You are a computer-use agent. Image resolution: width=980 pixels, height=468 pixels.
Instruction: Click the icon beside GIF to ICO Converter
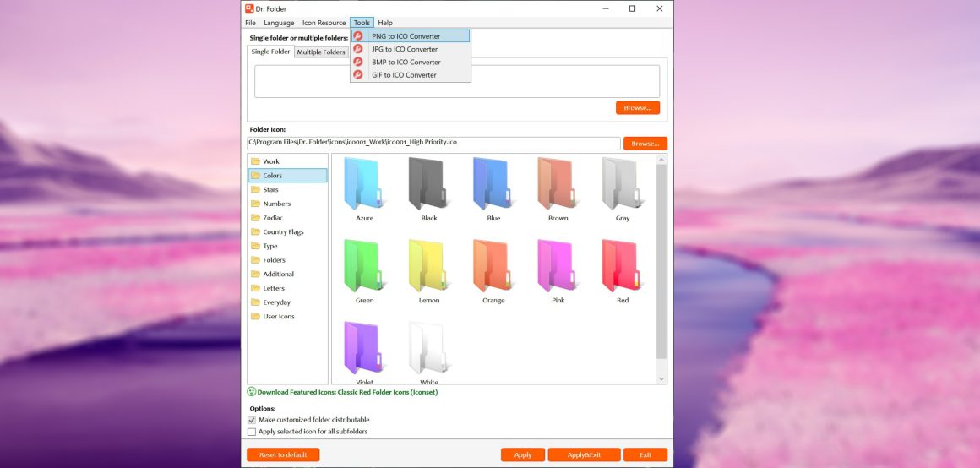[358, 75]
